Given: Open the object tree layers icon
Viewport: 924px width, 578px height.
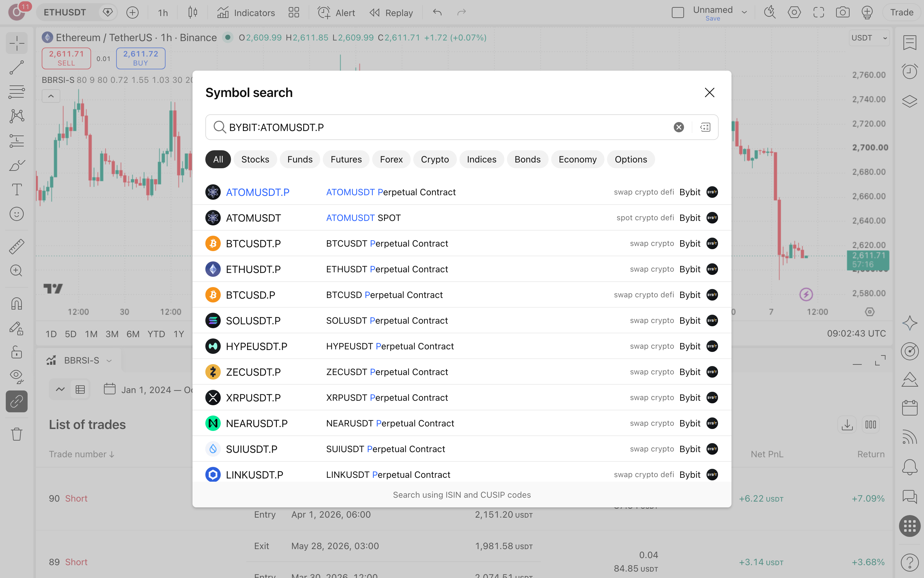Looking at the screenshot, I should (910, 101).
